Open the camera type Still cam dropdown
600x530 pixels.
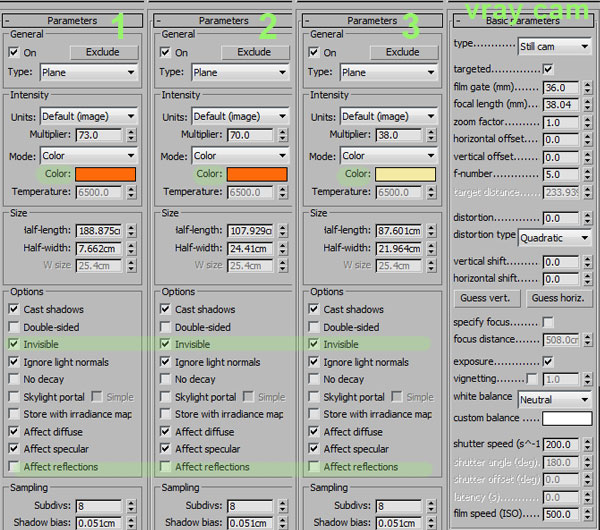554,47
